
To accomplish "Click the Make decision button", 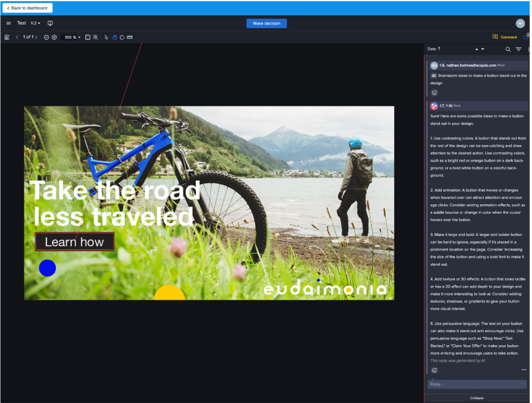I will click(x=267, y=23).
